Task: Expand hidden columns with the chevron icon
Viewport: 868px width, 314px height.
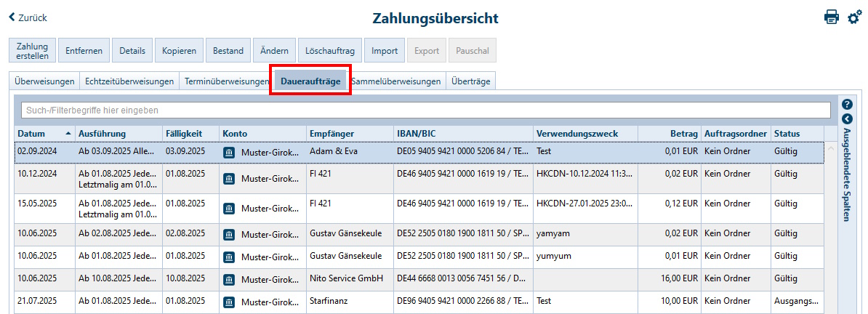Action: 847,118
